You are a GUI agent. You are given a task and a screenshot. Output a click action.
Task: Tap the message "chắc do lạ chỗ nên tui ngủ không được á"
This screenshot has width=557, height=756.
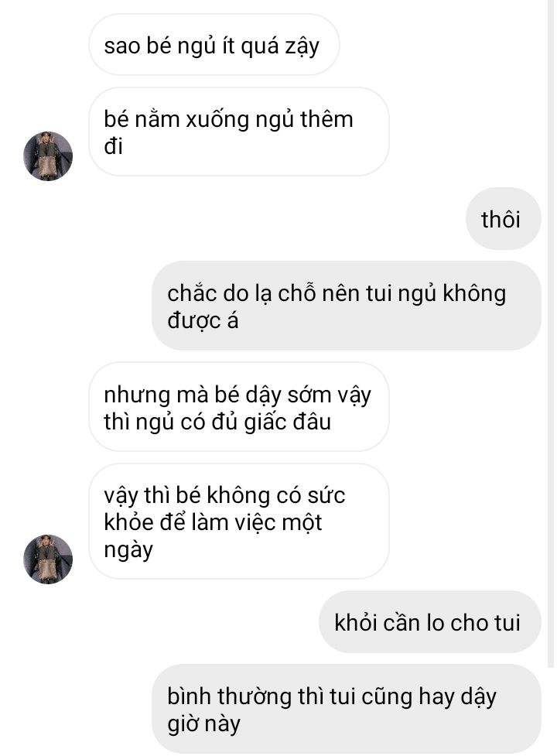(347, 306)
